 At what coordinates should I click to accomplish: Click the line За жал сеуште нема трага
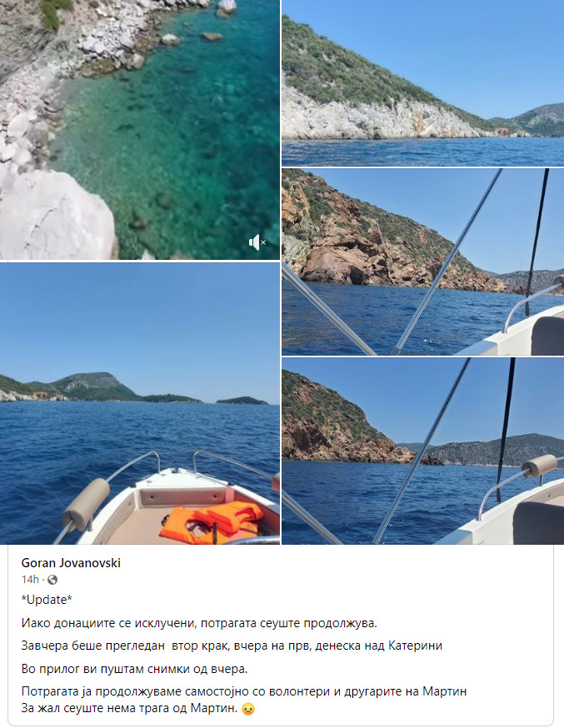(x=129, y=709)
